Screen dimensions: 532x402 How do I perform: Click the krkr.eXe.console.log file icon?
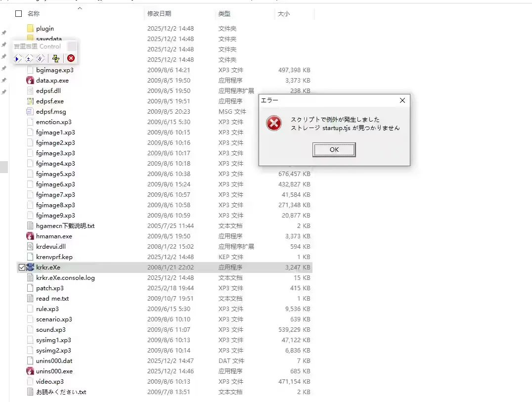[x=30, y=277]
